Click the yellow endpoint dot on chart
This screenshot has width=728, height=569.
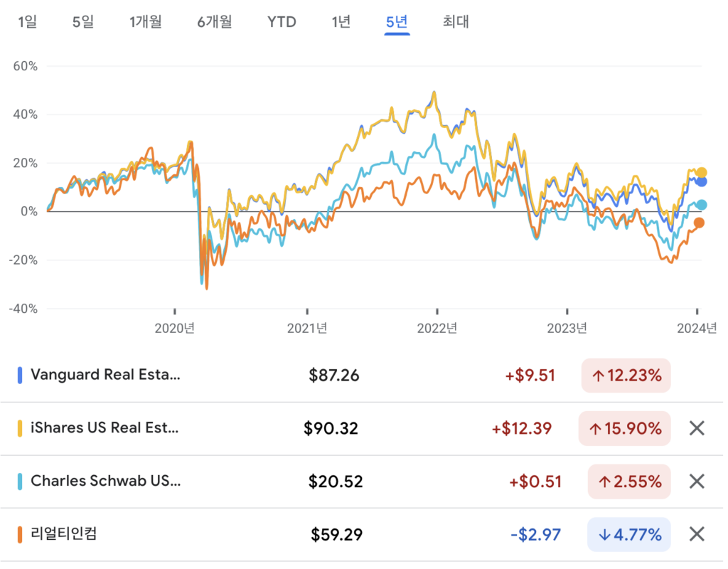tap(701, 173)
